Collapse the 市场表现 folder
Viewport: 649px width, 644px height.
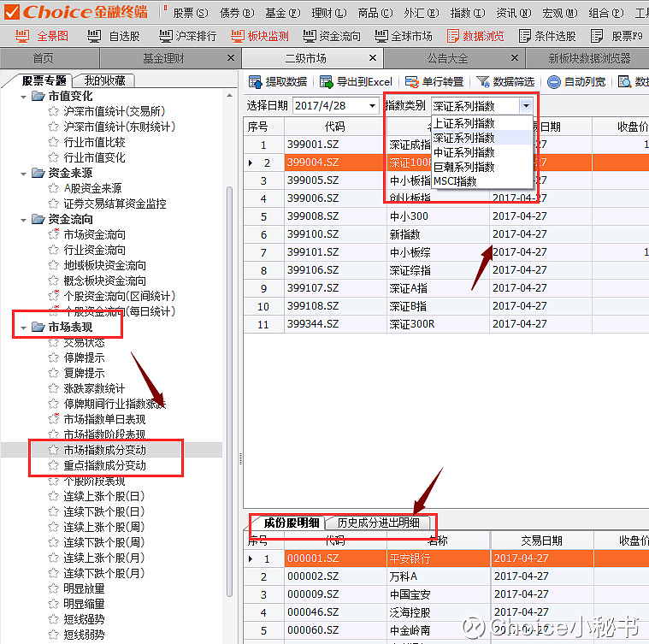(x=24, y=328)
